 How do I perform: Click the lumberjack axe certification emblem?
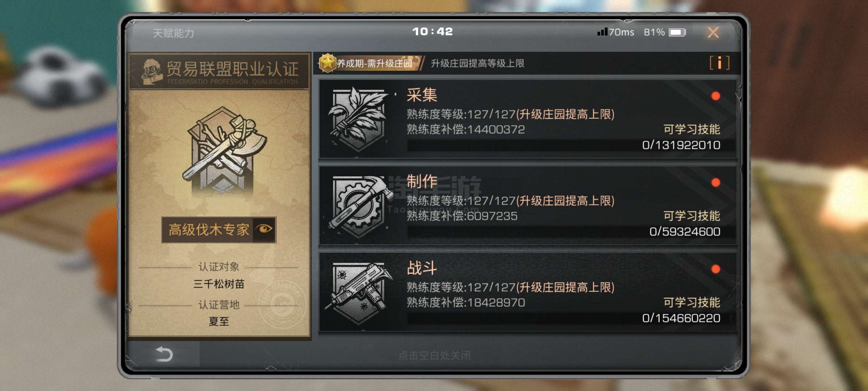coord(224,150)
